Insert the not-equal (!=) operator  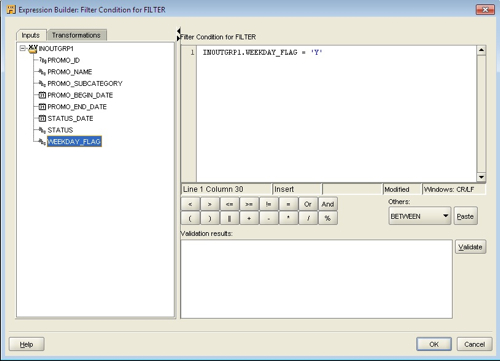[x=269, y=204]
